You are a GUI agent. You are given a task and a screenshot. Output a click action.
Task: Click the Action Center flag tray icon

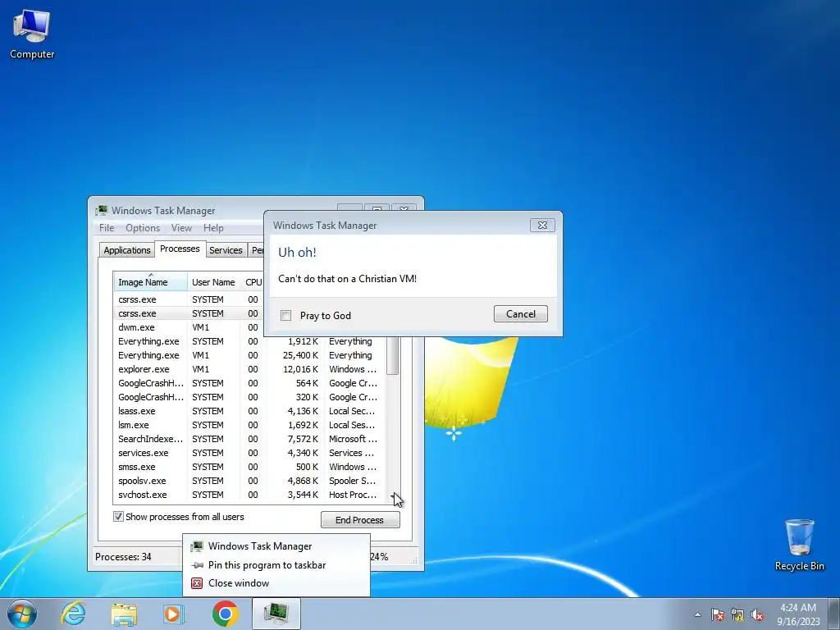point(718,614)
